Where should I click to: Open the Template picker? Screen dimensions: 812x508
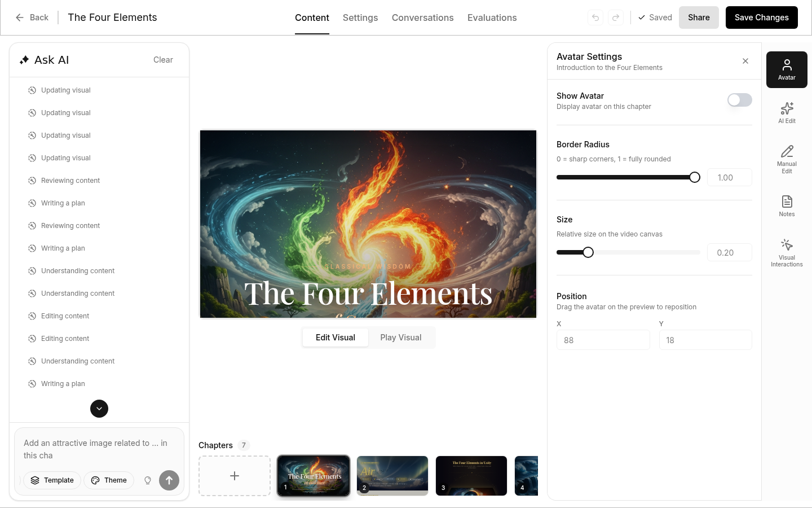(52, 480)
